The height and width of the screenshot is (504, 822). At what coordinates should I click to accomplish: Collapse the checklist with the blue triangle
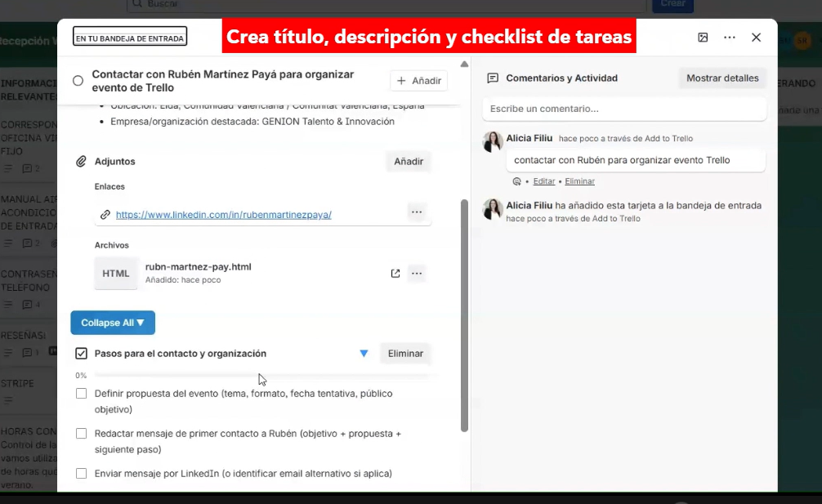(364, 354)
